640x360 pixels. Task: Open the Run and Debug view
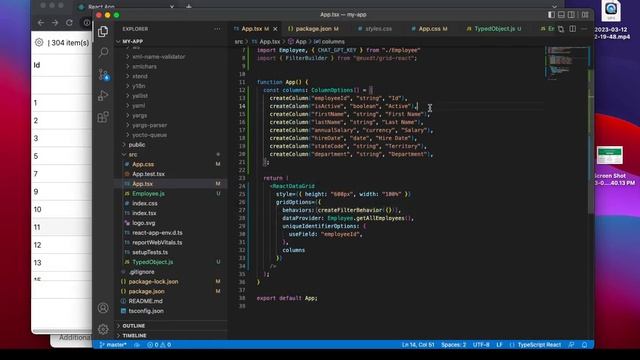[x=103, y=96]
